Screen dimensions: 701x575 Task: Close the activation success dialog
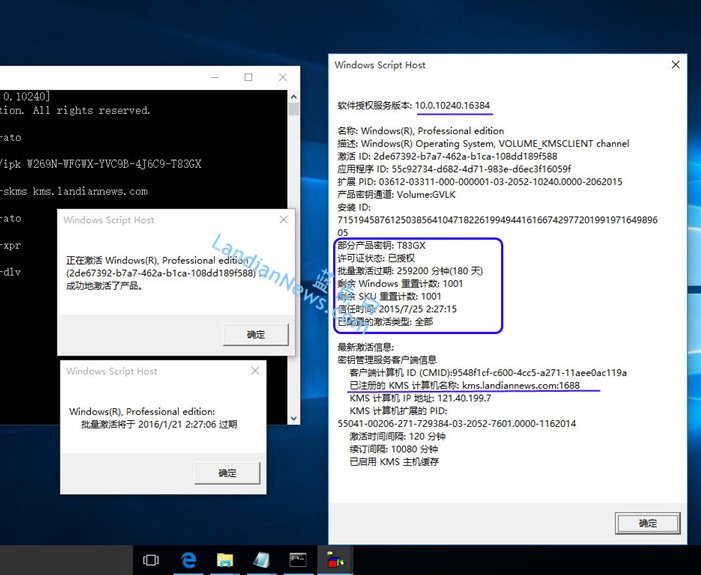tap(283, 220)
